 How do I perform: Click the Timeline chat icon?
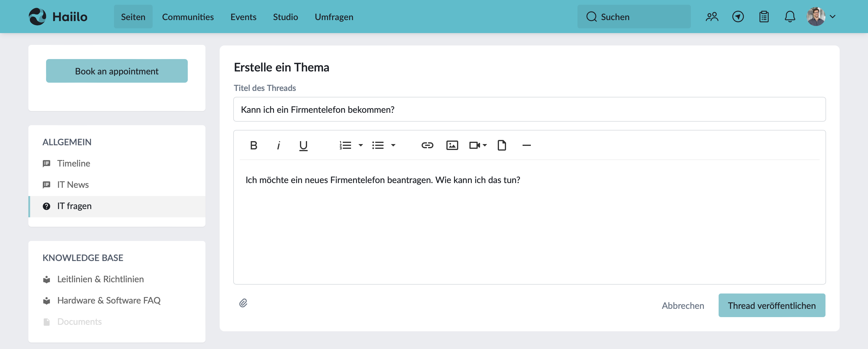point(47,164)
